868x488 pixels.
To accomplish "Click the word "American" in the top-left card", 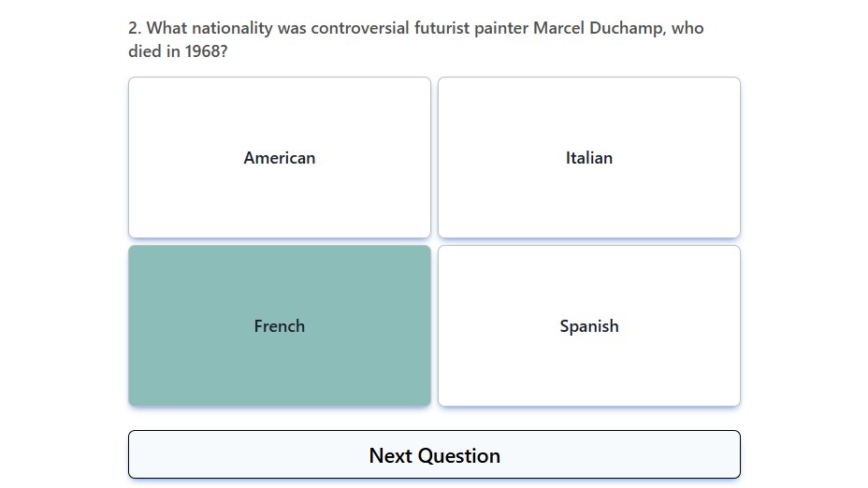I will 280,158.
